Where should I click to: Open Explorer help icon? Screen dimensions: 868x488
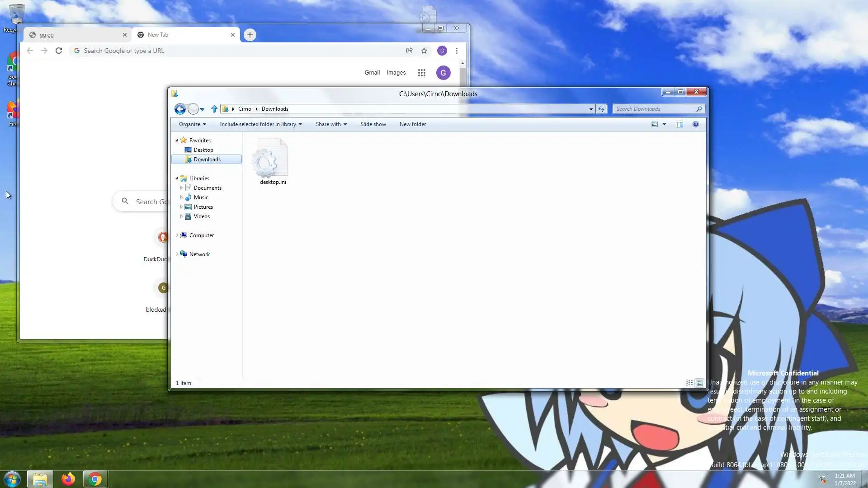pos(696,124)
